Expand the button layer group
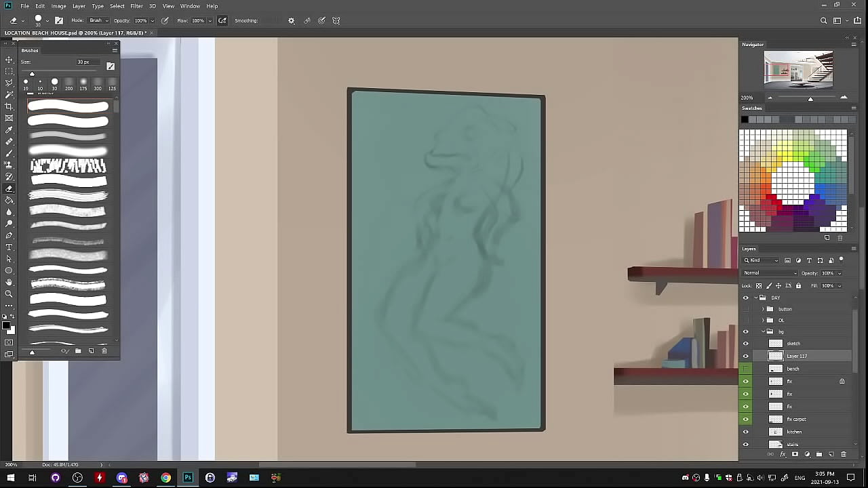Image resolution: width=868 pixels, height=488 pixels. coord(763,309)
